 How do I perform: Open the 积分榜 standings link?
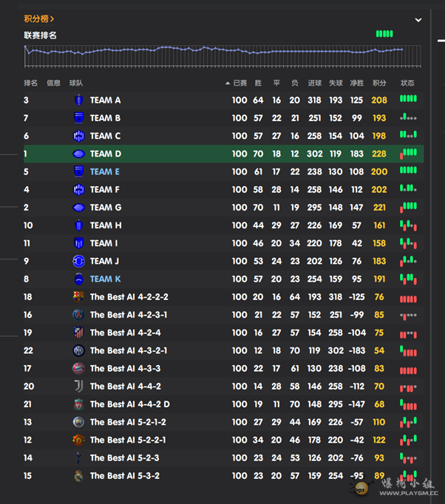38,18
